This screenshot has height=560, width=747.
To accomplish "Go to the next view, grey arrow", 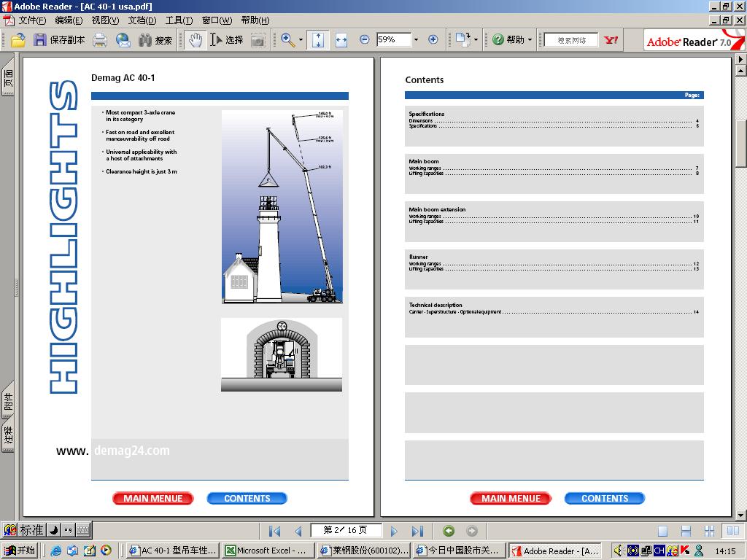I will pyautogui.click(x=472, y=531).
